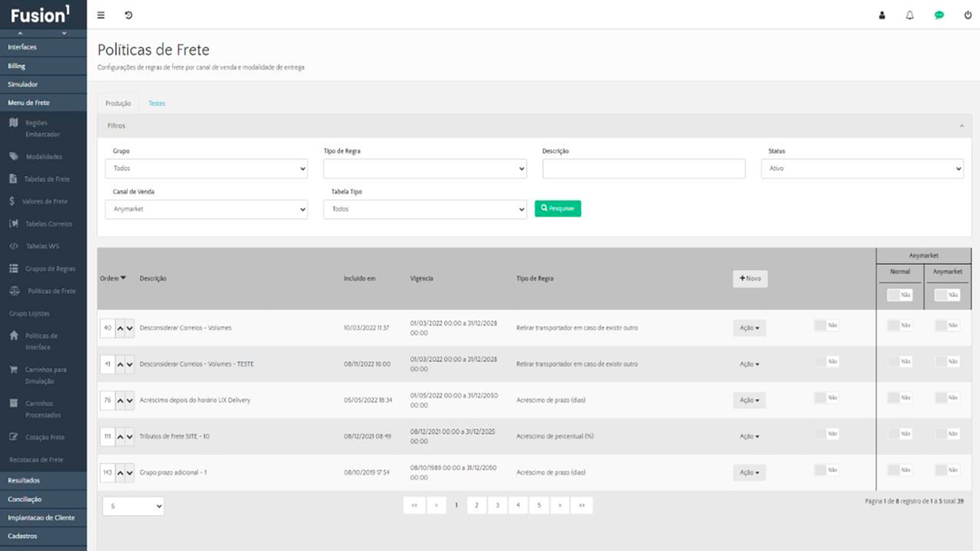Toggle Anymarket column header switch
The height and width of the screenshot is (551, 980).
947,295
